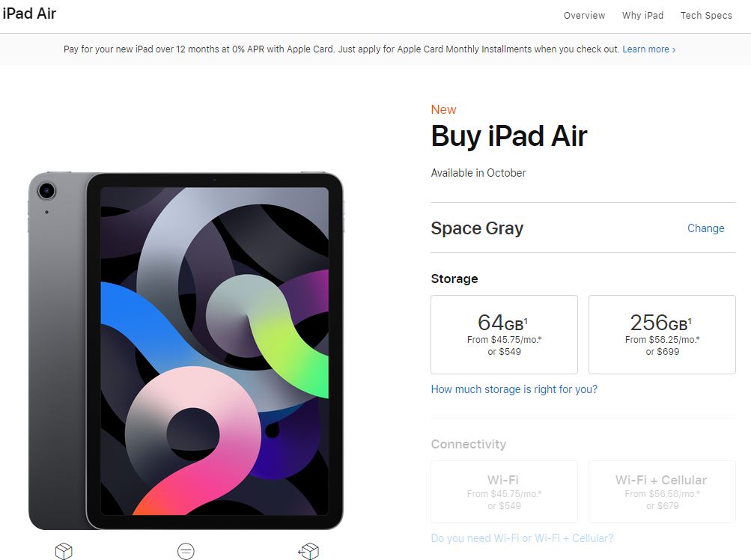Click the circular engraving icon below iPad
The height and width of the screenshot is (560, 751).
point(186,551)
